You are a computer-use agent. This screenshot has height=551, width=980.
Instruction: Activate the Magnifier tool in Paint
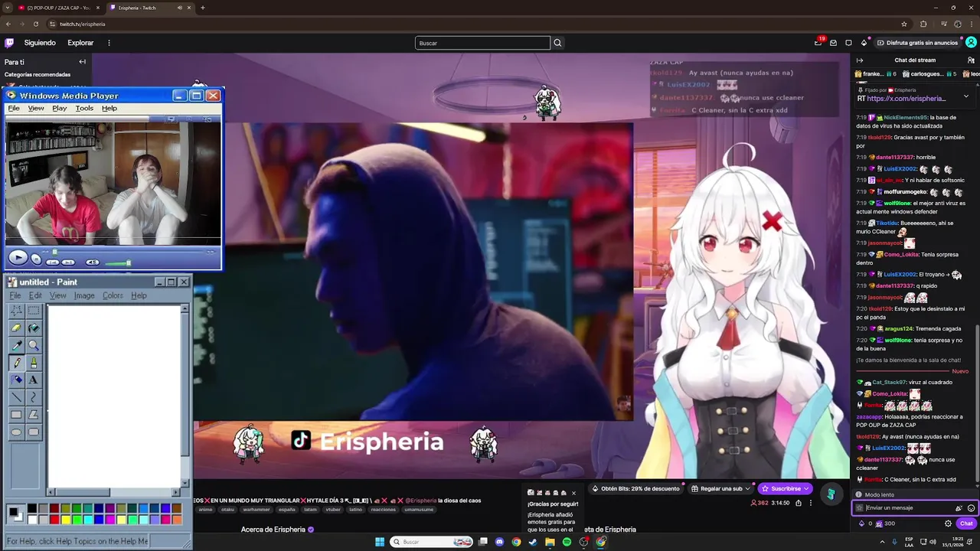pyautogui.click(x=34, y=345)
